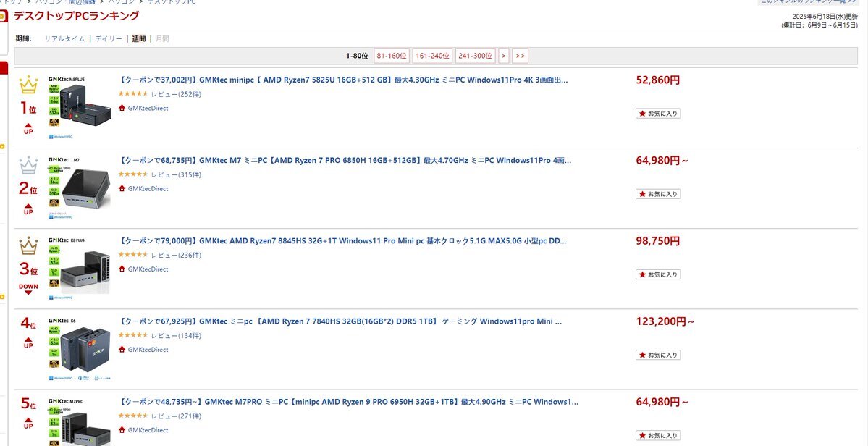Open the Ryzen 7 7840HS 32GB product title
Viewport: 868px width, 446px height.
(x=340, y=321)
